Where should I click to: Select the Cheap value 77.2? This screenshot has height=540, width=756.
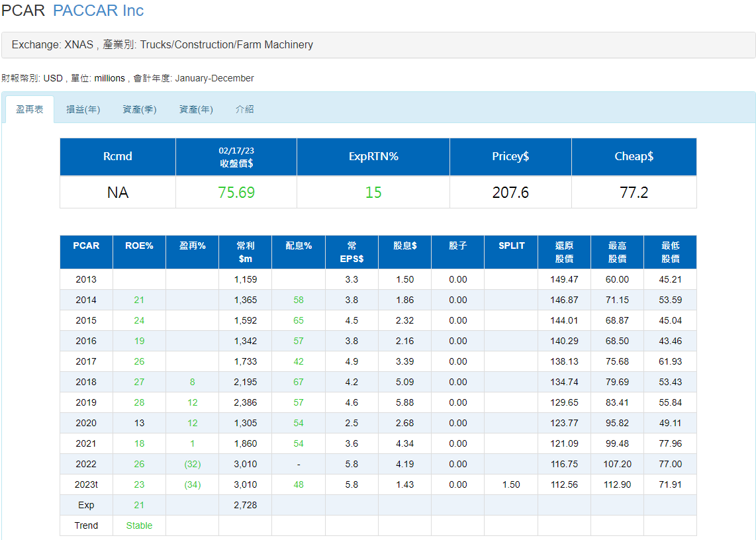[x=634, y=193]
